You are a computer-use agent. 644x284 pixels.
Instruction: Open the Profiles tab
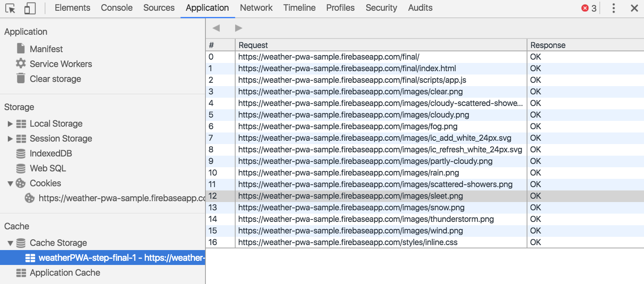click(x=340, y=8)
